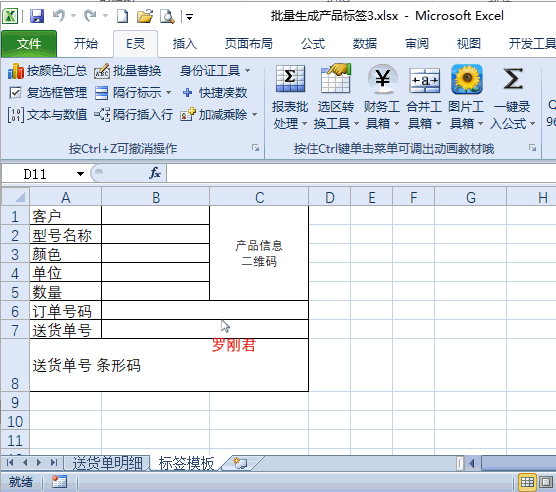Select cell containing 型号名称
The height and width of the screenshot is (492, 556).
pyautogui.click(x=66, y=234)
